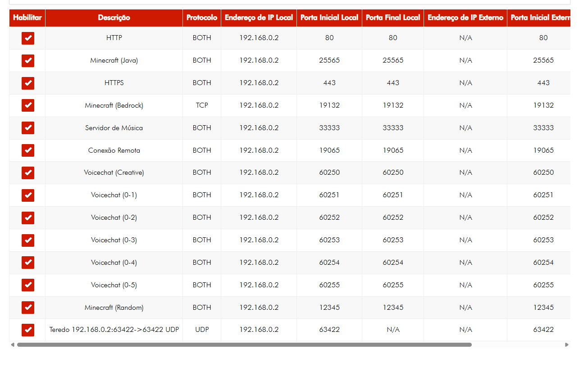The width and height of the screenshot is (588, 367).
Task: Toggle the HTTPS rule checkbox
Action: 28,83
